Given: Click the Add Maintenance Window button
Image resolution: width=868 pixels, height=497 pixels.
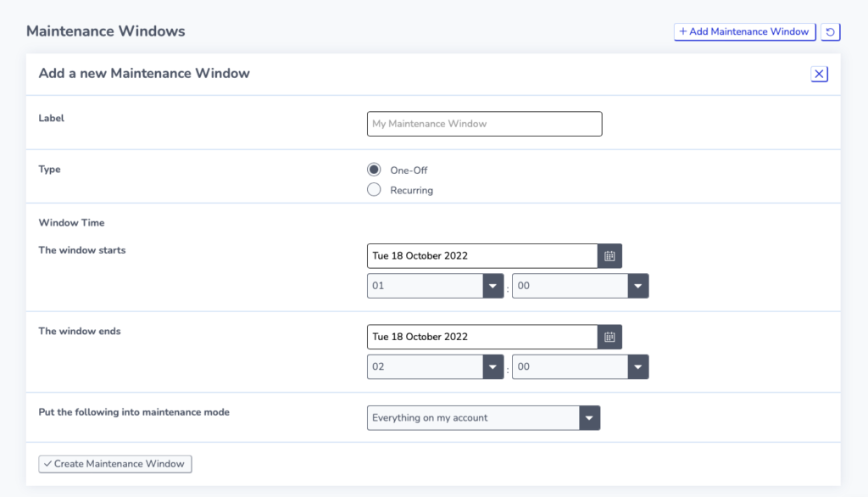Looking at the screenshot, I should tap(744, 31).
